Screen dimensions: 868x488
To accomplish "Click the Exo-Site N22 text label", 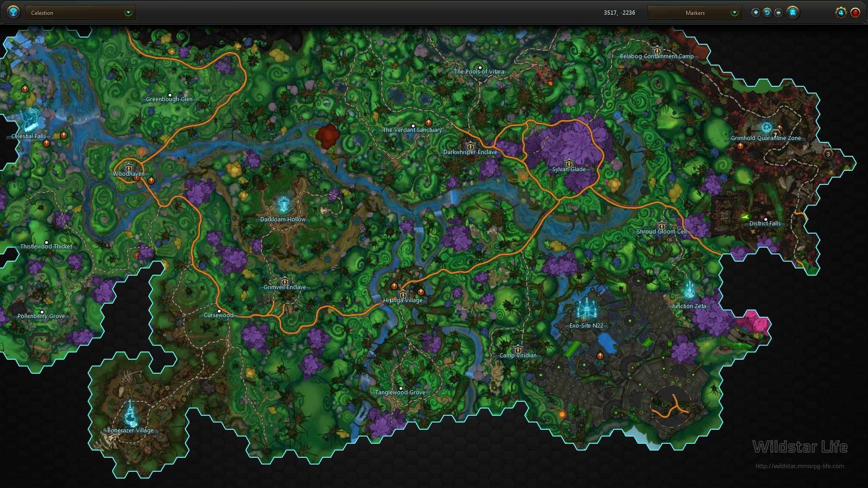I will 586,326.
